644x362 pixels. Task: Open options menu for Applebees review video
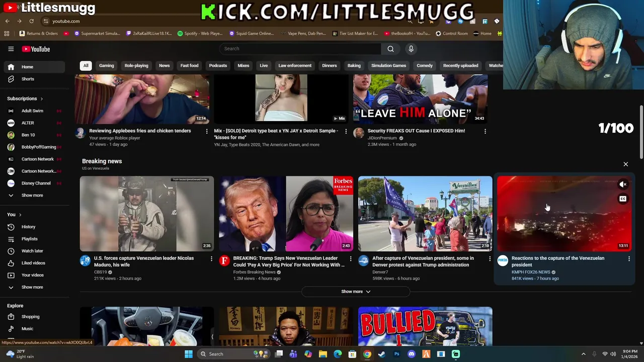206,131
